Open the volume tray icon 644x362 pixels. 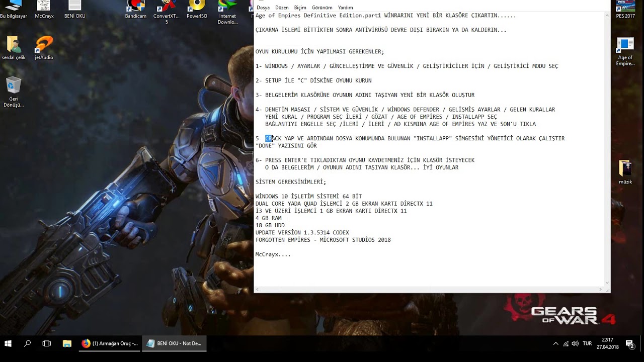coord(575,344)
